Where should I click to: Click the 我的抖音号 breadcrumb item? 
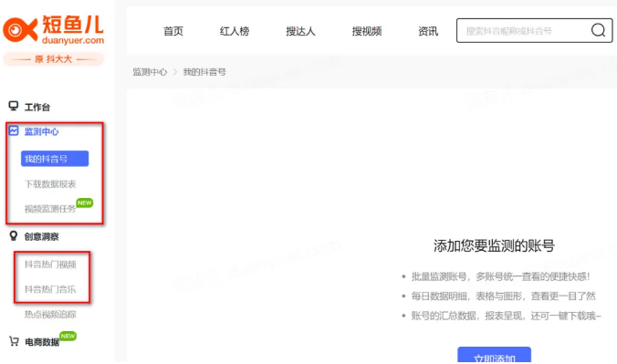click(204, 72)
